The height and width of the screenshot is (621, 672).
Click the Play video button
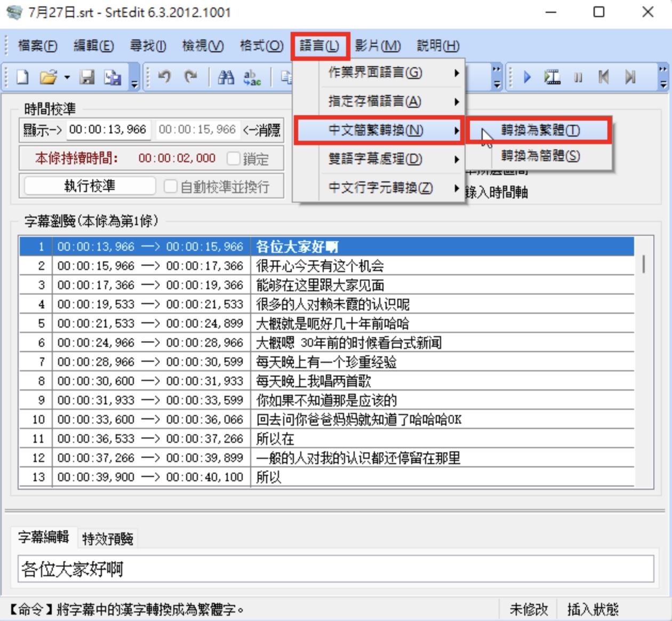click(527, 78)
